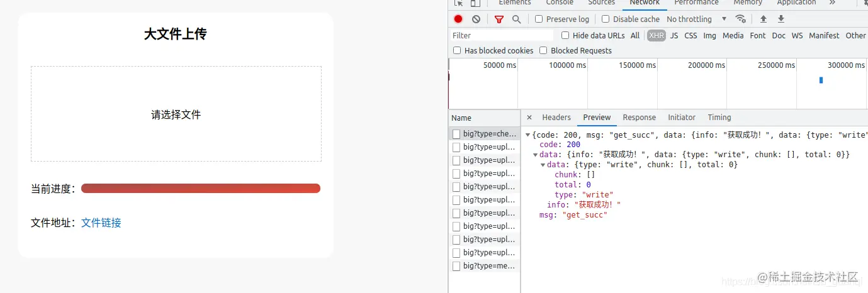Screen dimensions: 868x293
Task: Open the Sources panel
Action: tap(602, 3)
